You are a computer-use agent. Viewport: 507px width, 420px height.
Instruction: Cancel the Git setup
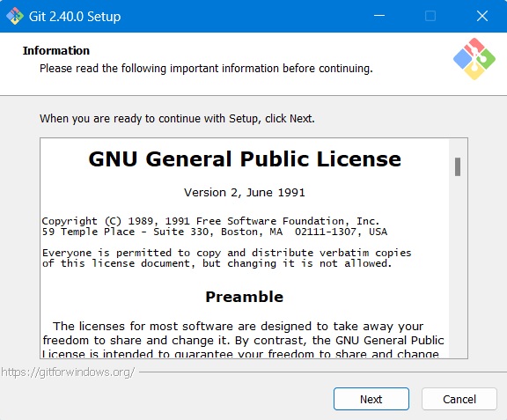459,399
